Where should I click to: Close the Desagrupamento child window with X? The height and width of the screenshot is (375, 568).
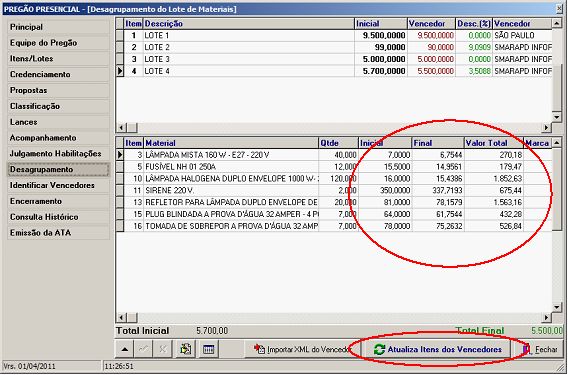click(560, 9)
